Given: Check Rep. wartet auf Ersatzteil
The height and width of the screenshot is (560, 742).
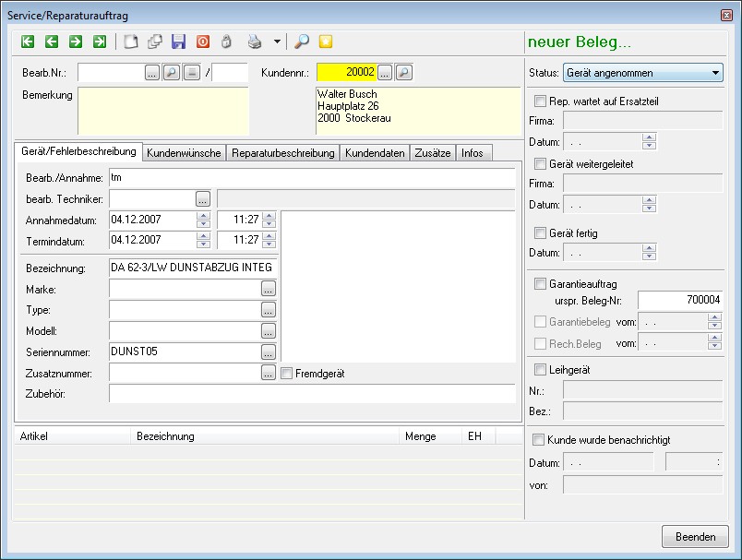Looking at the screenshot, I should (x=540, y=101).
